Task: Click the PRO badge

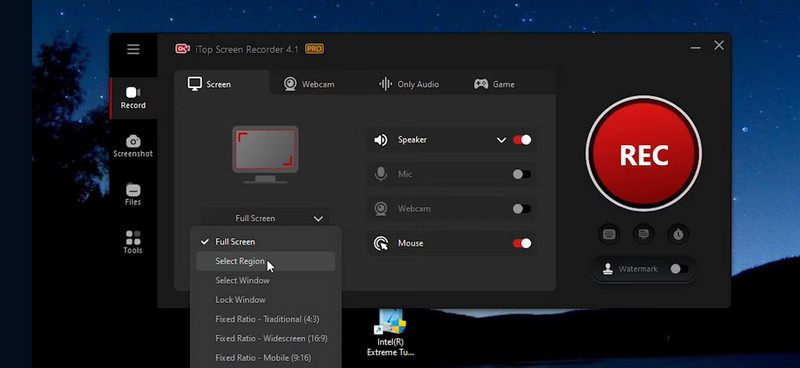Action: tap(314, 49)
